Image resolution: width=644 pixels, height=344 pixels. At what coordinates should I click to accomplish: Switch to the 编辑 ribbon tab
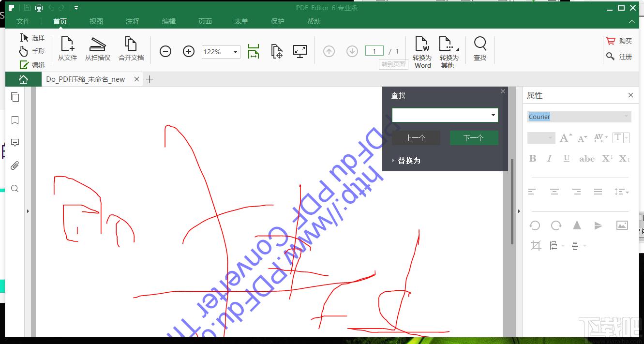click(169, 21)
